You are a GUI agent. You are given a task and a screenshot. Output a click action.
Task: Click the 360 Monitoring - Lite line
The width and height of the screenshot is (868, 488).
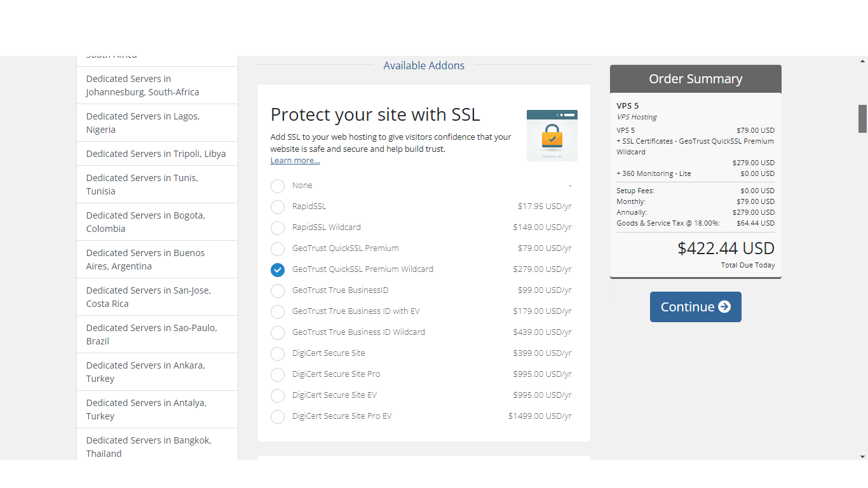coord(696,173)
